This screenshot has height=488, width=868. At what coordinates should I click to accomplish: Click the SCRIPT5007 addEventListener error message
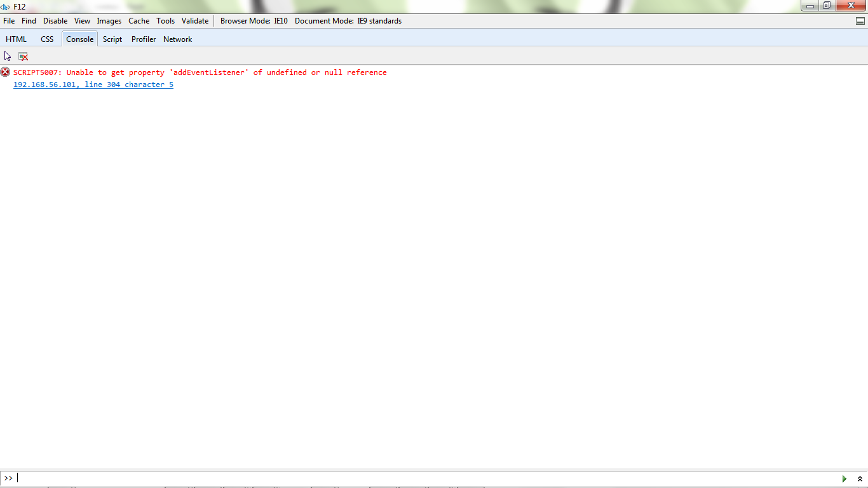[200, 72]
